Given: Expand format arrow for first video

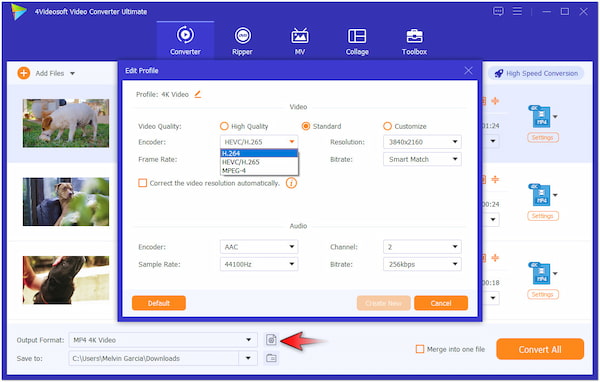Looking at the screenshot, I should [x=555, y=117].
